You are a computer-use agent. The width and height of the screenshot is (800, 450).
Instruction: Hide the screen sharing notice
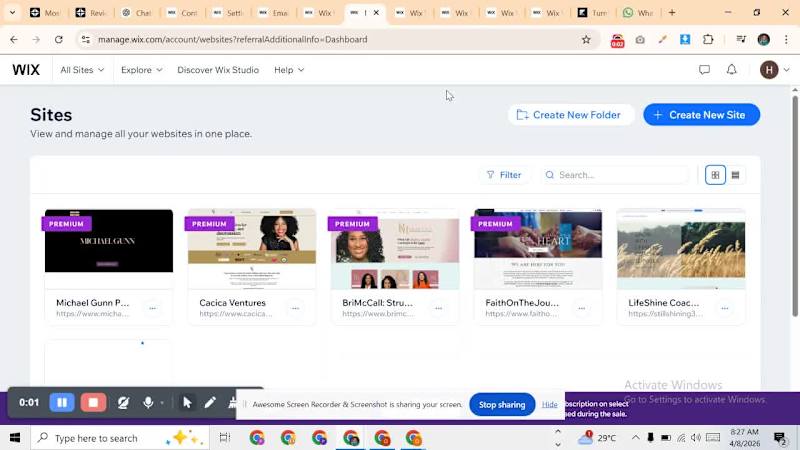[549, 404]
